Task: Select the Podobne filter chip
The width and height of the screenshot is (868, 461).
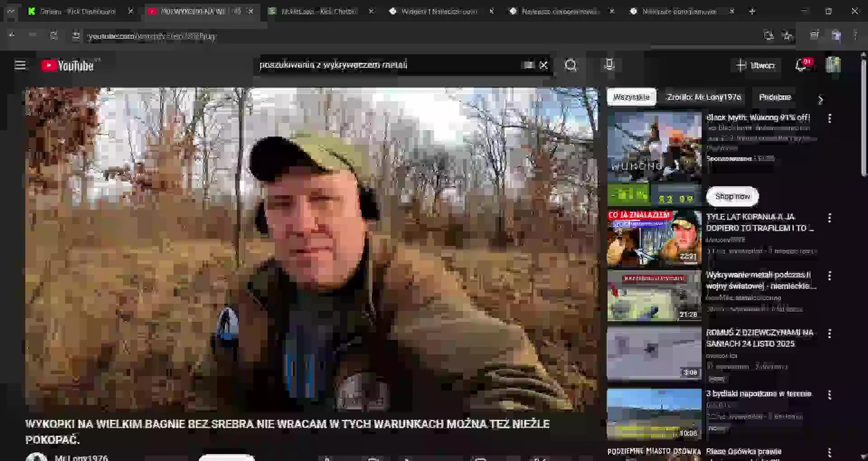Action: pos(774,97)
